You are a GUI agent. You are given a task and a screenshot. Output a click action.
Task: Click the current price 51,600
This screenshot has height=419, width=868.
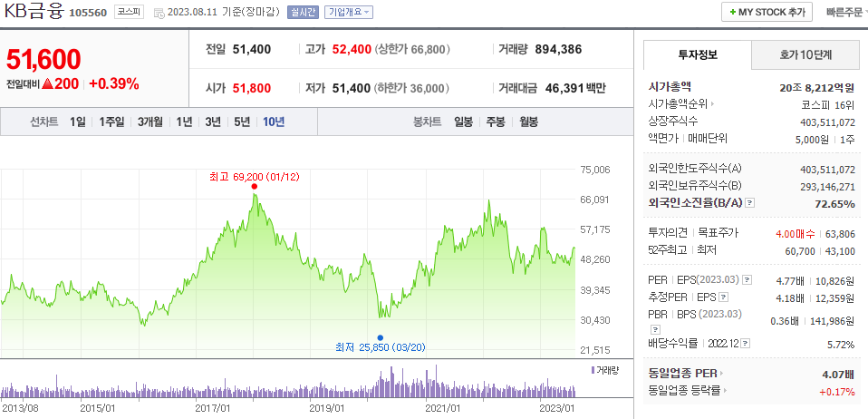coord(43,60)
